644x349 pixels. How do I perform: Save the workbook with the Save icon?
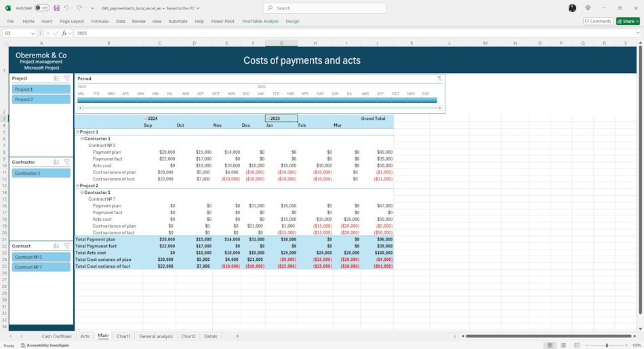(x=57, y=8)
